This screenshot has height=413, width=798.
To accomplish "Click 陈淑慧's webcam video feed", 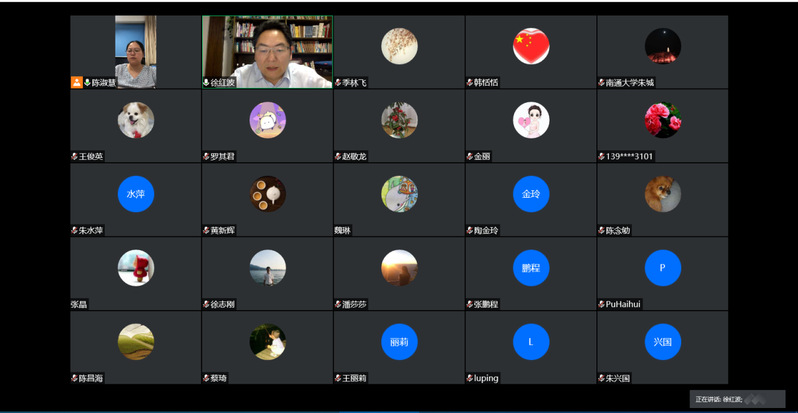I will [135, 52].
